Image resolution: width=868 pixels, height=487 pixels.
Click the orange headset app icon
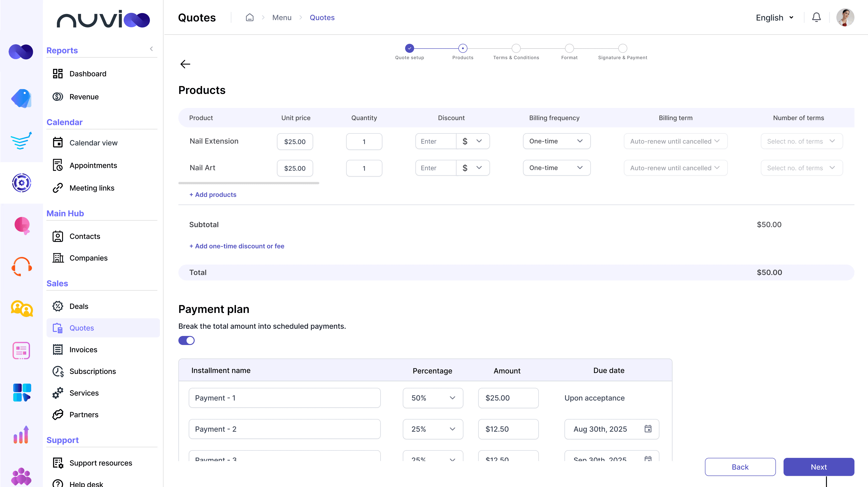22,266
